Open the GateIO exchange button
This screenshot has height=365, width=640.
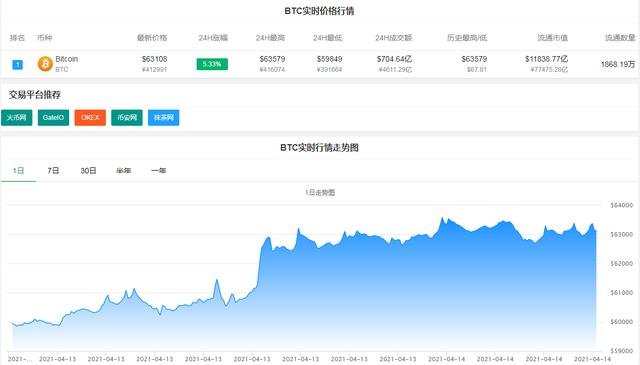coord(53,118)
